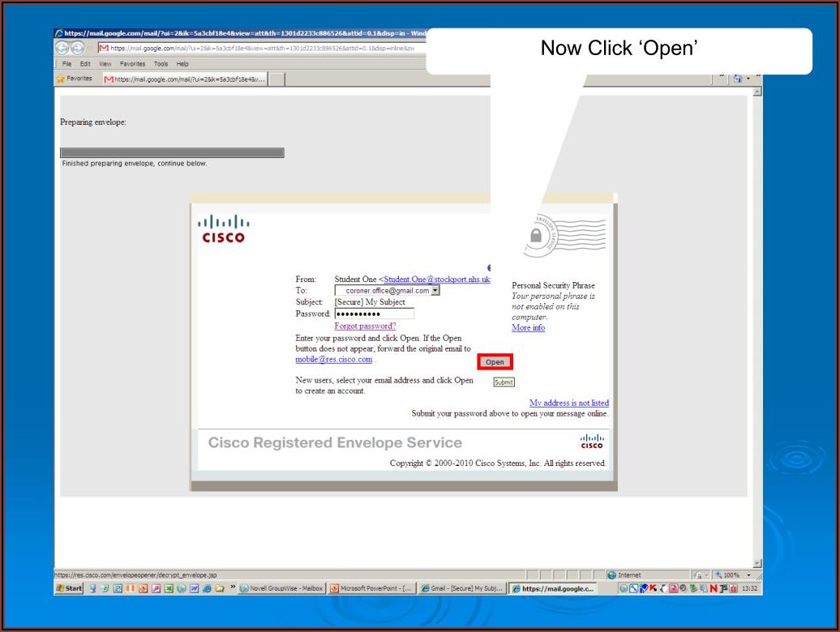
Task: Expand the To email address dropdown
Action: 435,290
